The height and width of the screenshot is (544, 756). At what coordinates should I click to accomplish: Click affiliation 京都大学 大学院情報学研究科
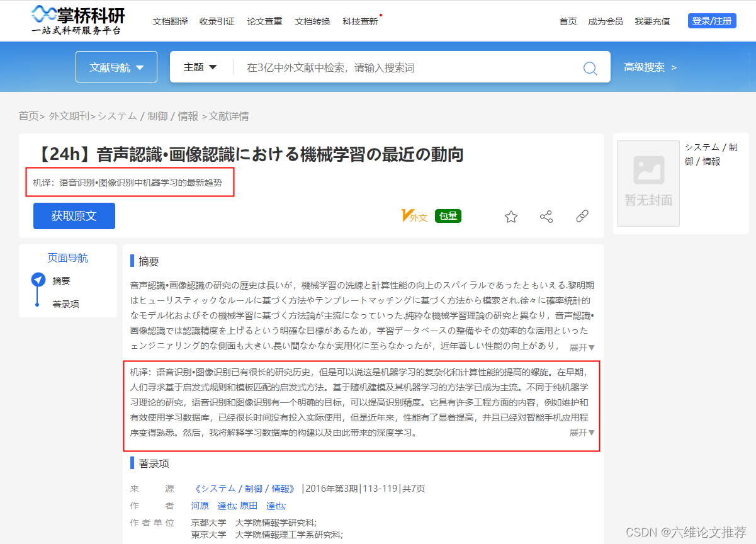pos(254,522)
